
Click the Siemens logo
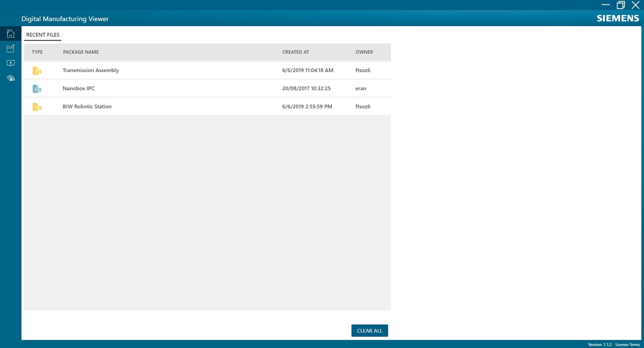click(x=618, y=18)
